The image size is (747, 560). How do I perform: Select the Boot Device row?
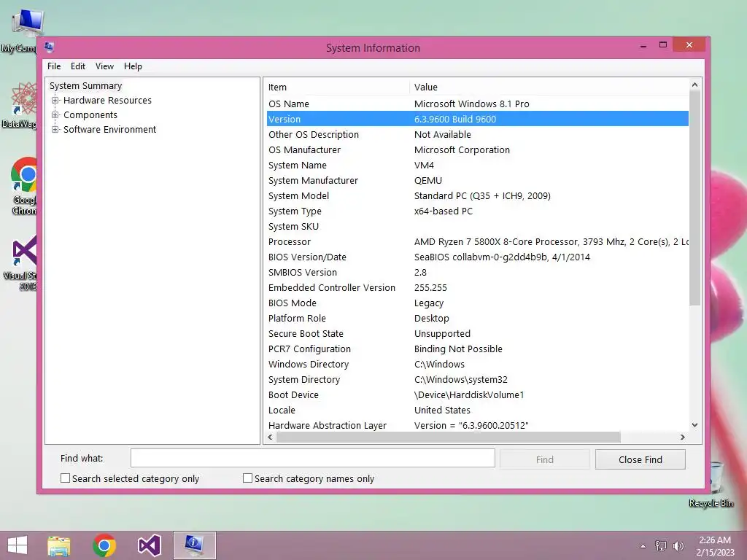coord(477,394)
